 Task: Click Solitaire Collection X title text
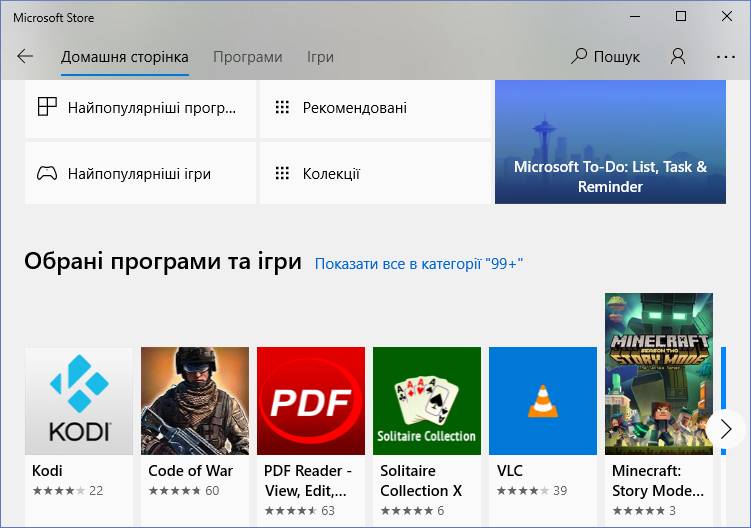[421, 481]
